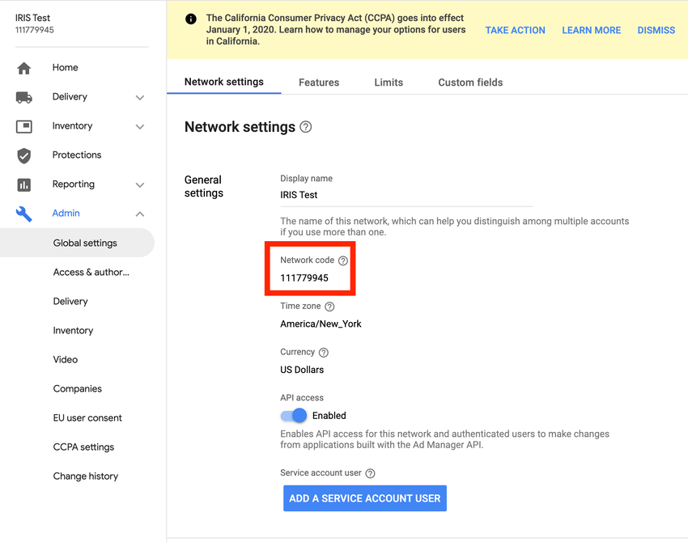Image resolution: width=688 pixels, height=542 pixels.
Task: Open Inventory under Admin submenu
Action: [x=73, y=330]
